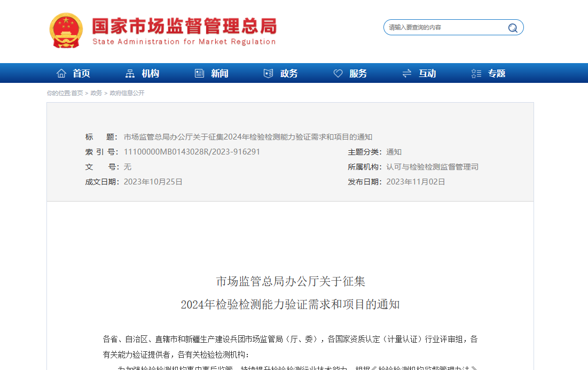
Task: Click the house icon beside 首页
Action: [x=61, y=73]
